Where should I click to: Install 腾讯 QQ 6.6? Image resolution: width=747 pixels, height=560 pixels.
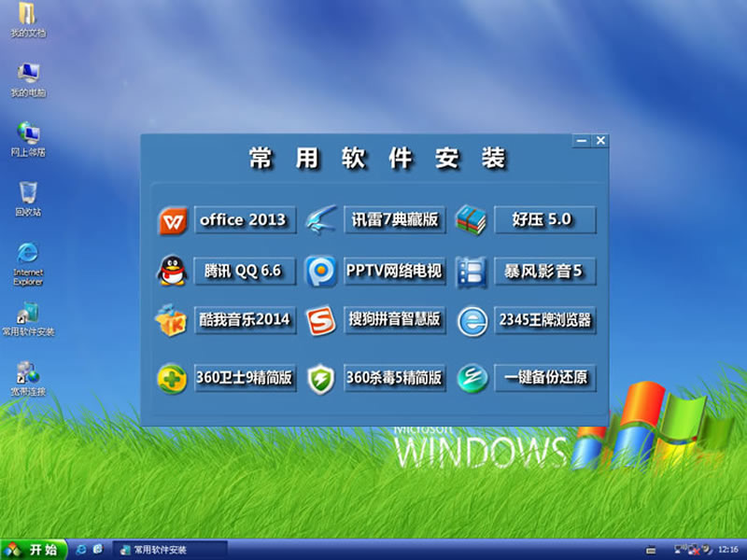tap(245, 271)
